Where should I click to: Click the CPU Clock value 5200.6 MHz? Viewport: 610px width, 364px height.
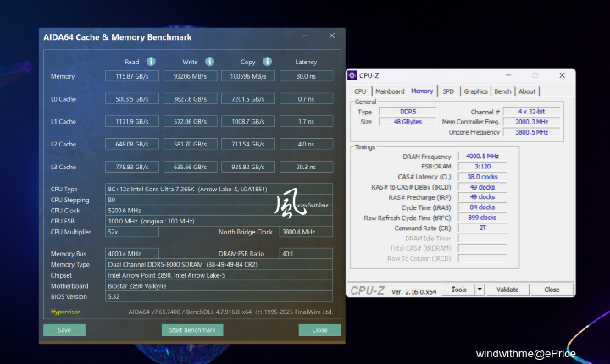click(x=219, y=211)
